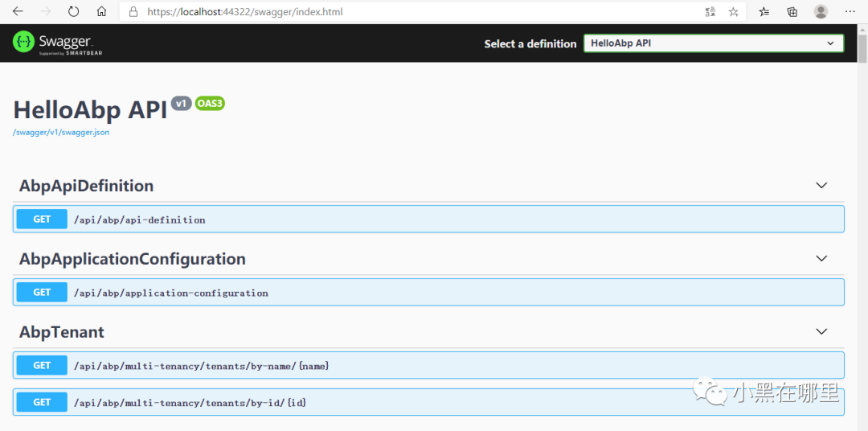
Task: Go back with the browser back arrow
Action: tap(18, 11)
